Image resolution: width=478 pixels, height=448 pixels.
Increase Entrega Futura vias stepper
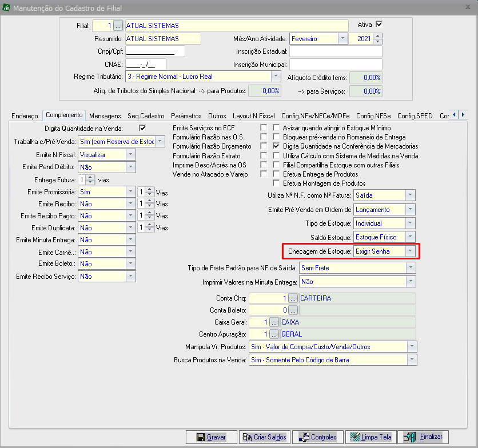tap(90, 177)
